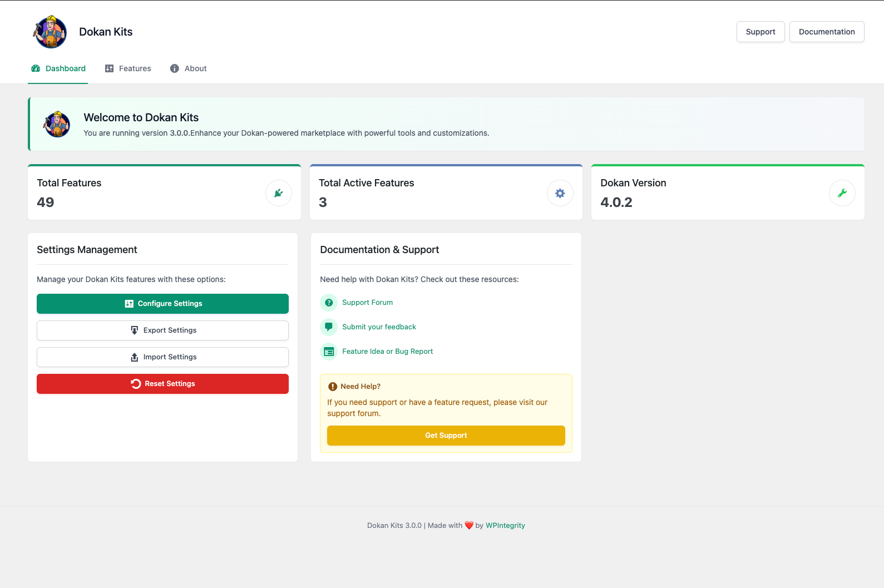Image resolution: width=884 pixels, height=588 pixels.
Task: Click the Dashboard tab gauge icon
Action: click(36, 68)
